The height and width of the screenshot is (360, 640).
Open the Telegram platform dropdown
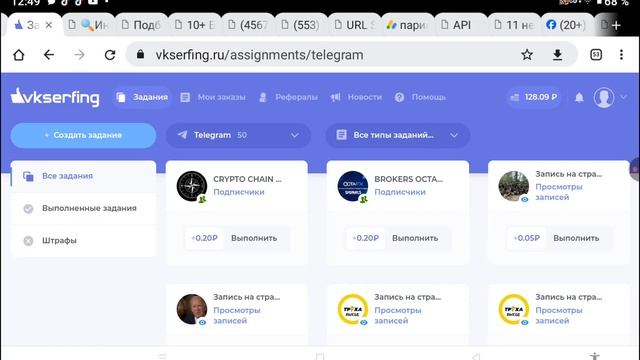(238, 135)
